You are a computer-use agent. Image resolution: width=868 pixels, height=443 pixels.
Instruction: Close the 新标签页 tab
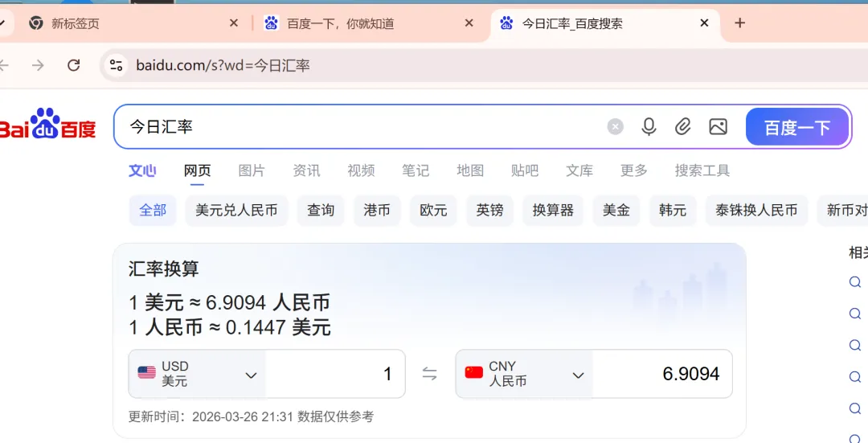tap(234, 23)
